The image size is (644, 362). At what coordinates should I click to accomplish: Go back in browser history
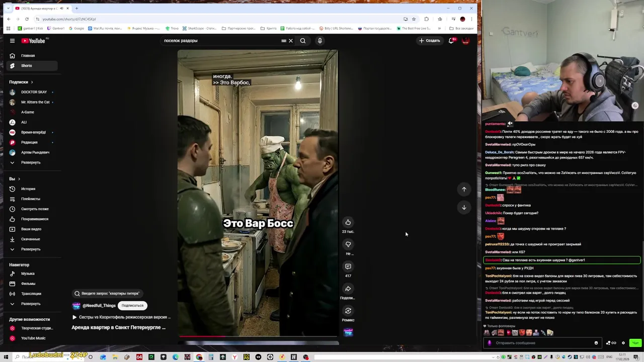(9, 19)
